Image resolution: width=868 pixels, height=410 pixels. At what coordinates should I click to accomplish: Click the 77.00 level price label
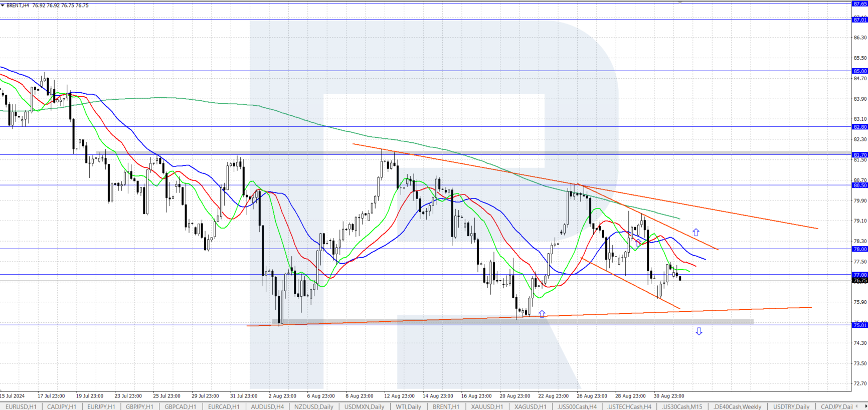[860, 275]
